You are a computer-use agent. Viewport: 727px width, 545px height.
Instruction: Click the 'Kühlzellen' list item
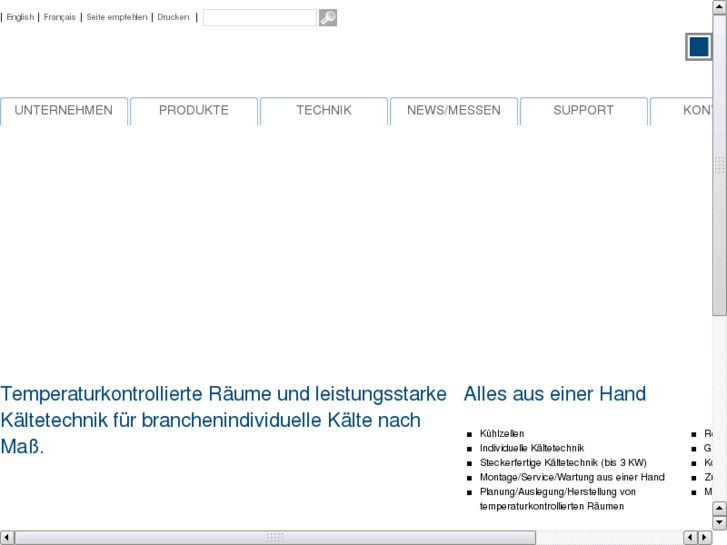(502, 434)
